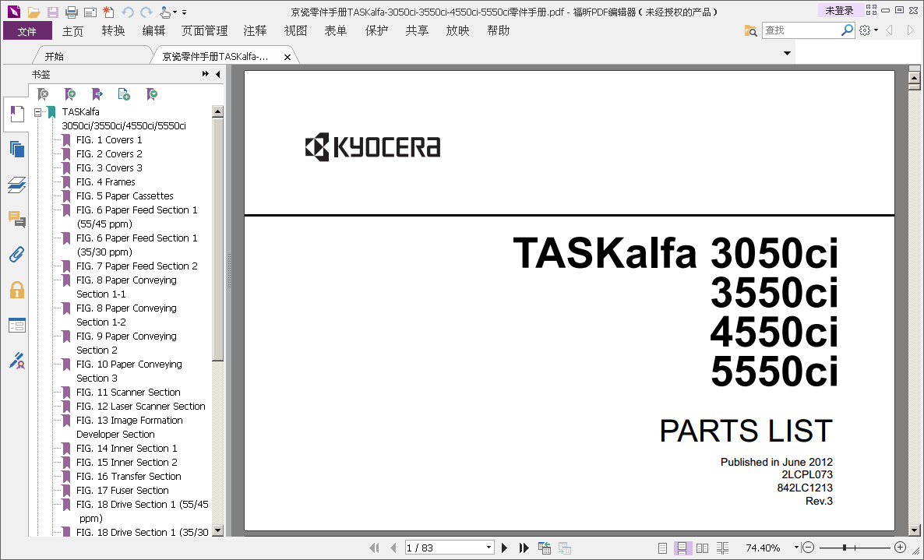
Task: Open the 注释 comment ribbon tab
Action: (x=256, y=31)
